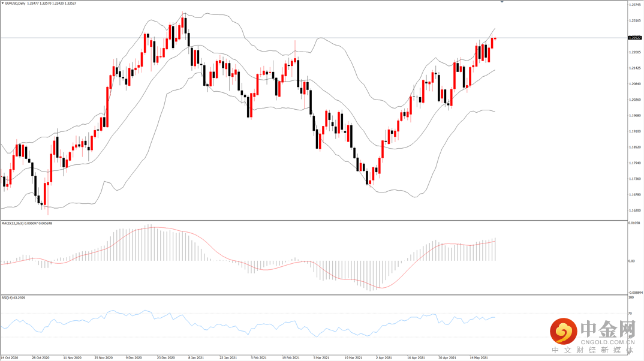The image size is (644, 361).
Task: Click the EURUSD,Daily chart title text
Action: [x=14, y=3]
